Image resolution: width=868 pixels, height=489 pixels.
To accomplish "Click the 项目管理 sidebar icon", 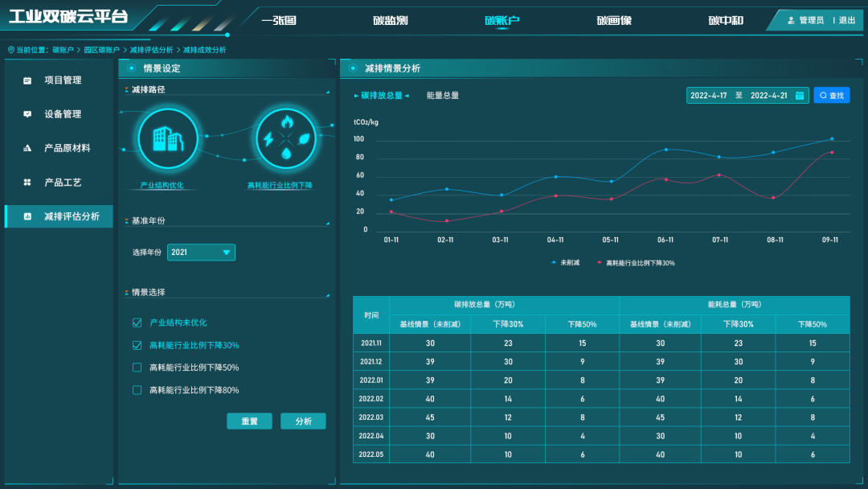I will click(27, 80).
